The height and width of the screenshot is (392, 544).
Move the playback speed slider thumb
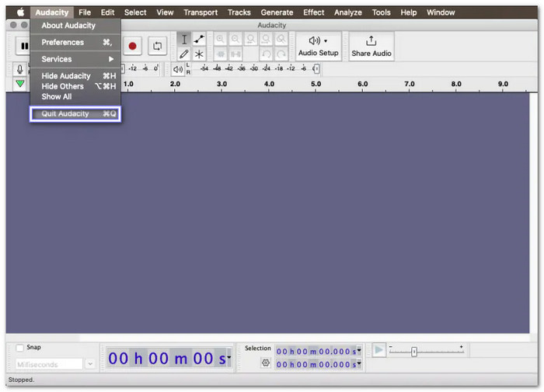[x=414, y=352]
